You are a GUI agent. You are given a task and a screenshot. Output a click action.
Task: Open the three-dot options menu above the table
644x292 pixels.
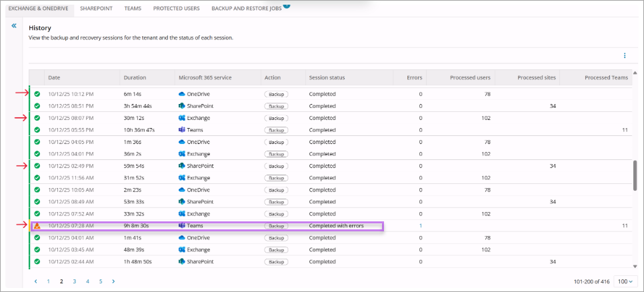(624, 56)
